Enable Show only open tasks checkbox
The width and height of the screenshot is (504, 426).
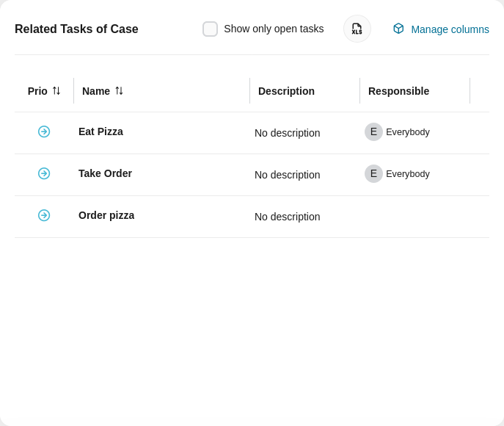pyautogui.click(x=210, y=29)
